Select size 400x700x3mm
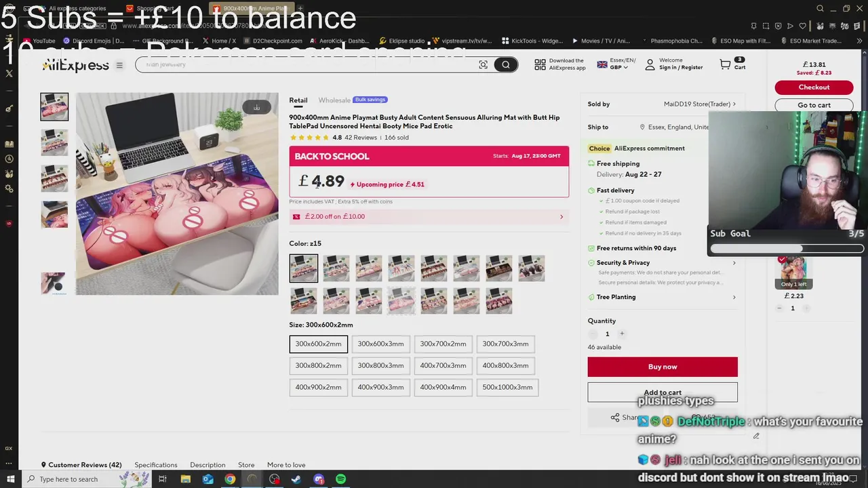 pos(443,365)
